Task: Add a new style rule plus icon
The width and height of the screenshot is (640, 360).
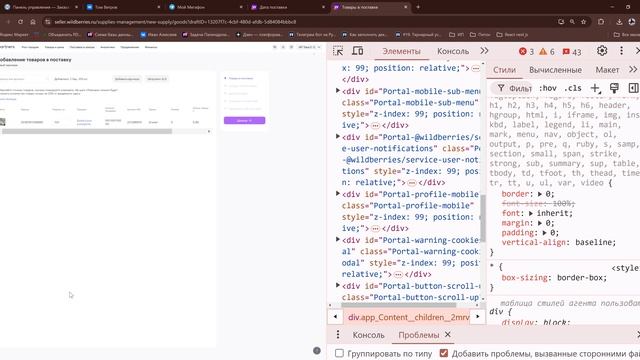Action: (x=595, y=88)
